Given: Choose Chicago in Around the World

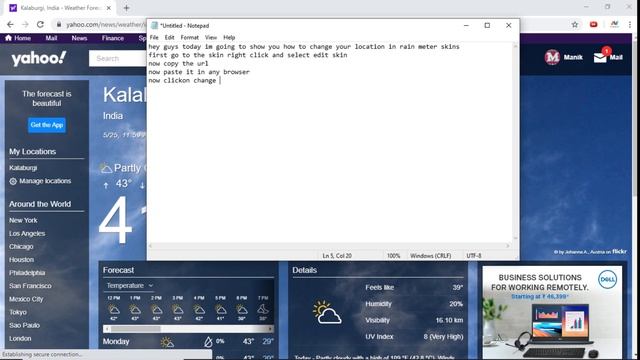Looking at the screenshot, I should (21, 247).
